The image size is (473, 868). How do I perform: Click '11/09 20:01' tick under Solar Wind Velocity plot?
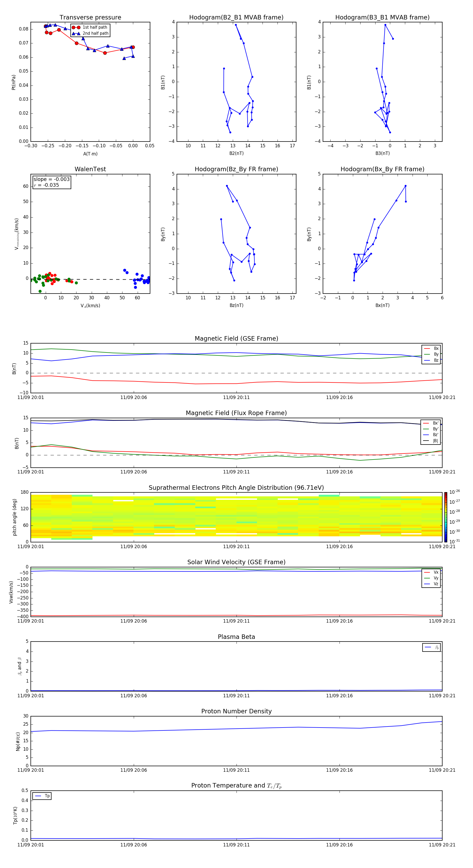point(31,621)
